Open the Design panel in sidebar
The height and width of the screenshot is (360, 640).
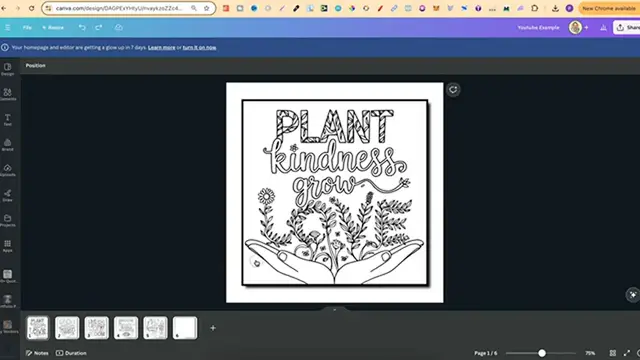(x=8, y=69)
